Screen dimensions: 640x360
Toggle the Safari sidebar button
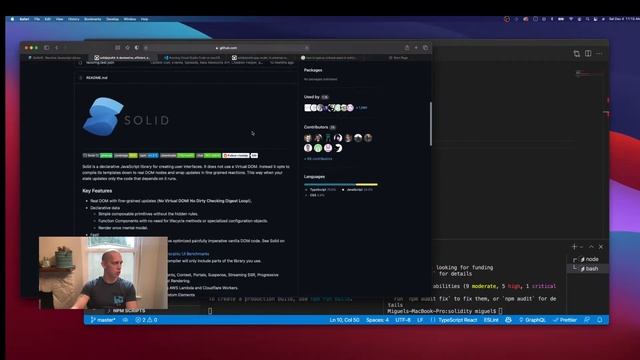pyautogui.click(x=47, y=48)
